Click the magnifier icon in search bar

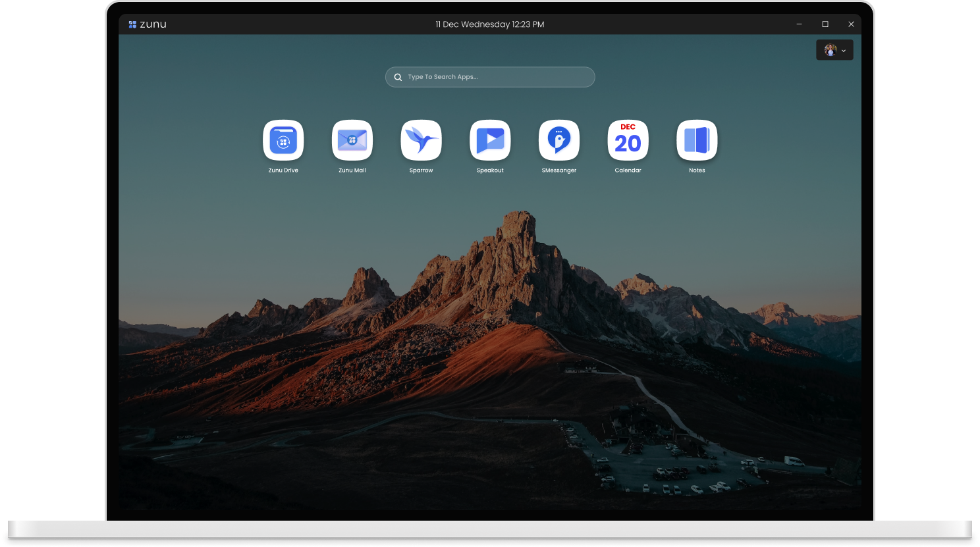[398, 77]
